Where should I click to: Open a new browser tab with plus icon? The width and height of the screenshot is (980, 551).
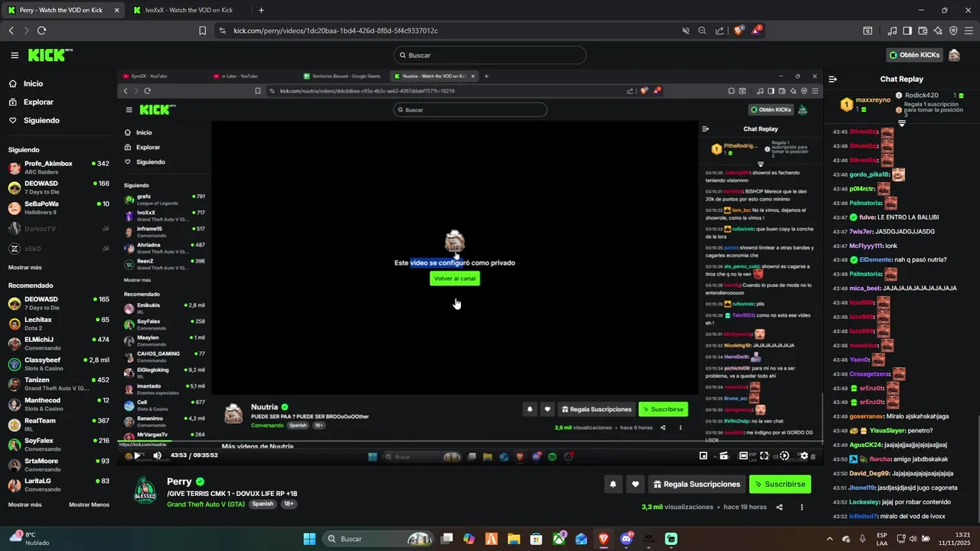[261, 11]
